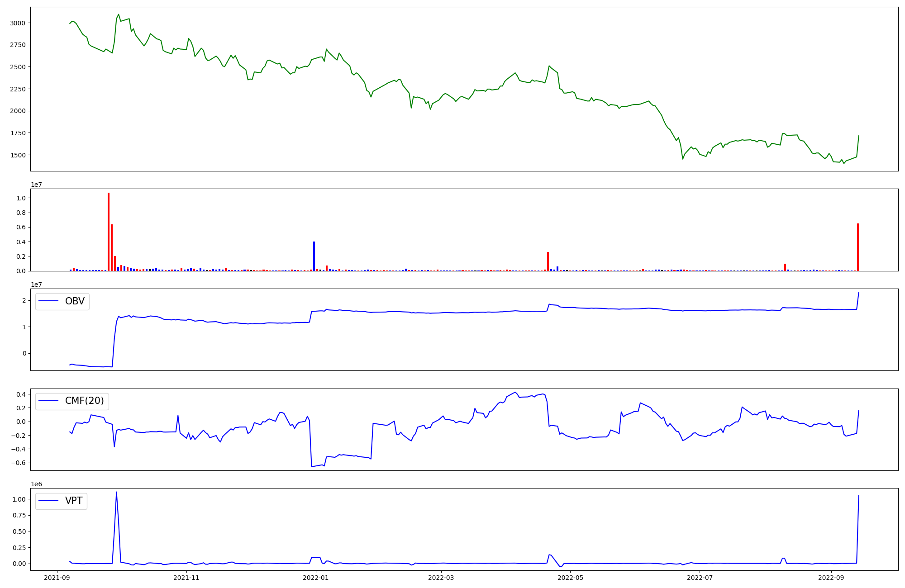This screenshot has width=905, height=588.
Task: Click the tall blue volume bar near 2022-01
Action: [x=314, y=256]
